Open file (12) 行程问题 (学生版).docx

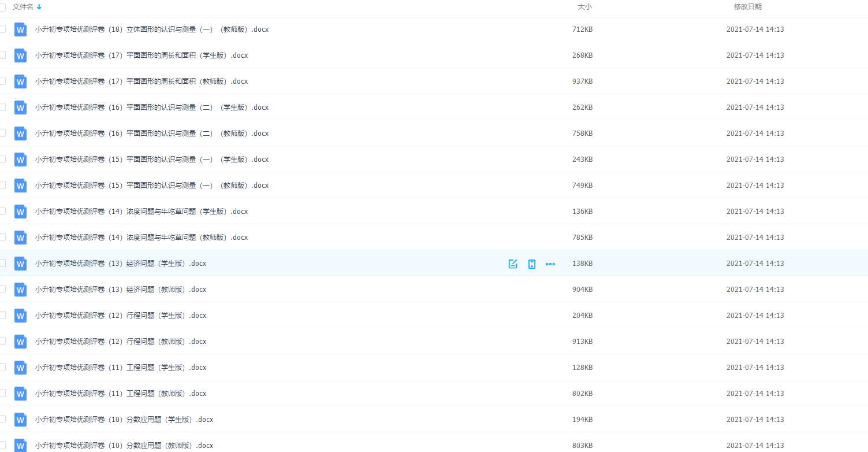[120, 316]
